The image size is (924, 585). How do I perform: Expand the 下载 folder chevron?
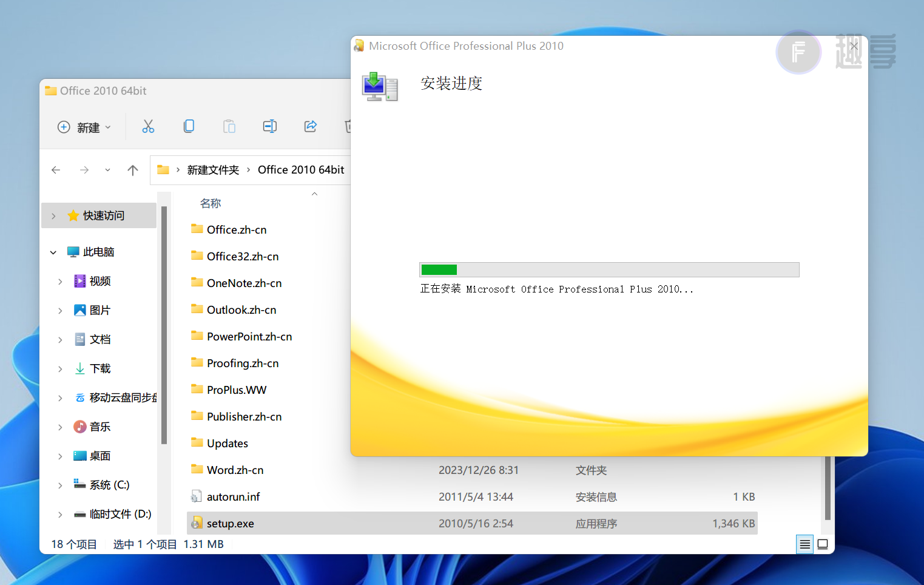60,369
